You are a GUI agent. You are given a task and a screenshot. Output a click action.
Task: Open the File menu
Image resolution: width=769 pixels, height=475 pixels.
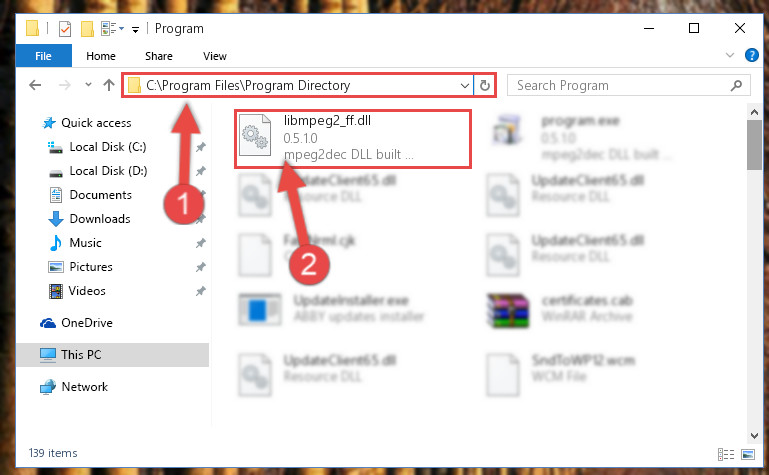[44, 56]
